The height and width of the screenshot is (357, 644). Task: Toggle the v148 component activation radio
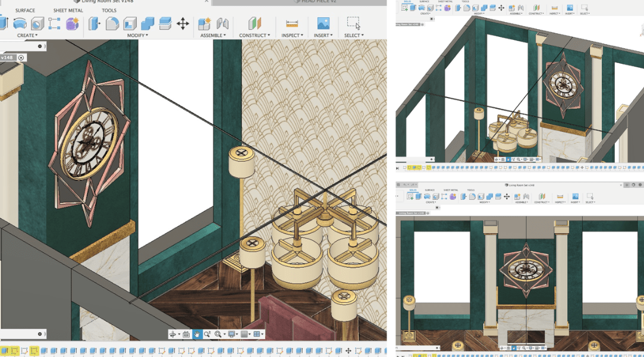point(21,58)
